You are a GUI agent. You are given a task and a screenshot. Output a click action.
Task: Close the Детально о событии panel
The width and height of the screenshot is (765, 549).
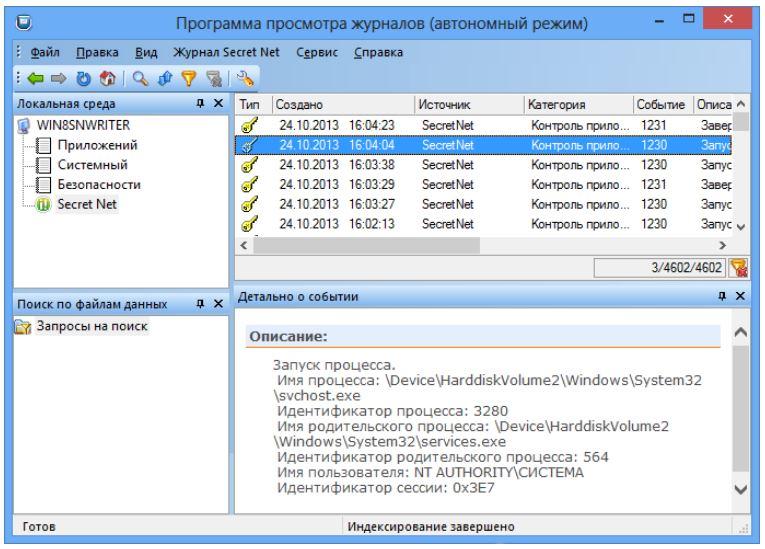tap(740, 296)
